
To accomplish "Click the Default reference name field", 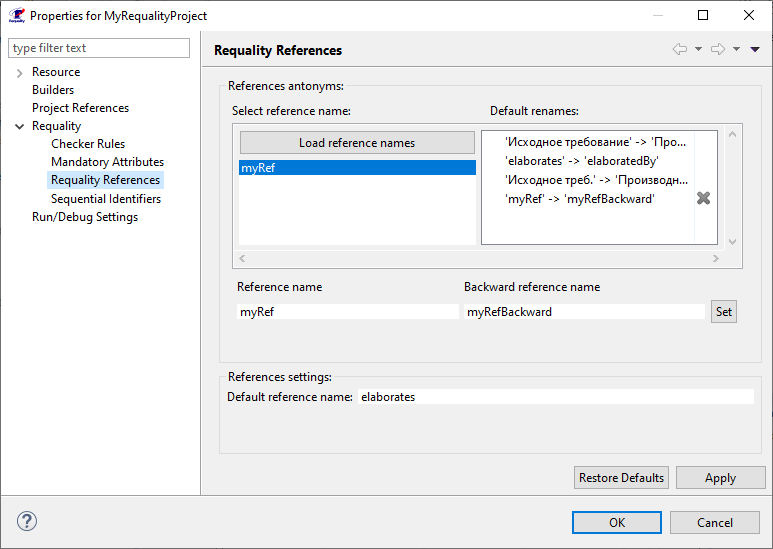I will tap(556, 397).
